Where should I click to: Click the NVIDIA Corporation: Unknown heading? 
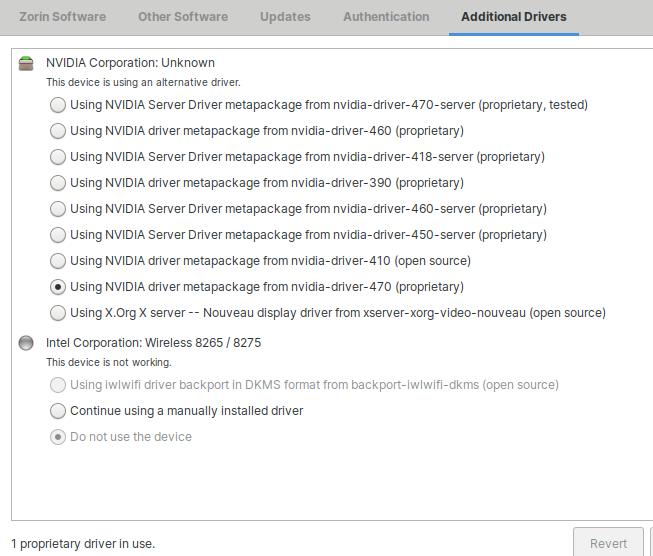point(130,63)
